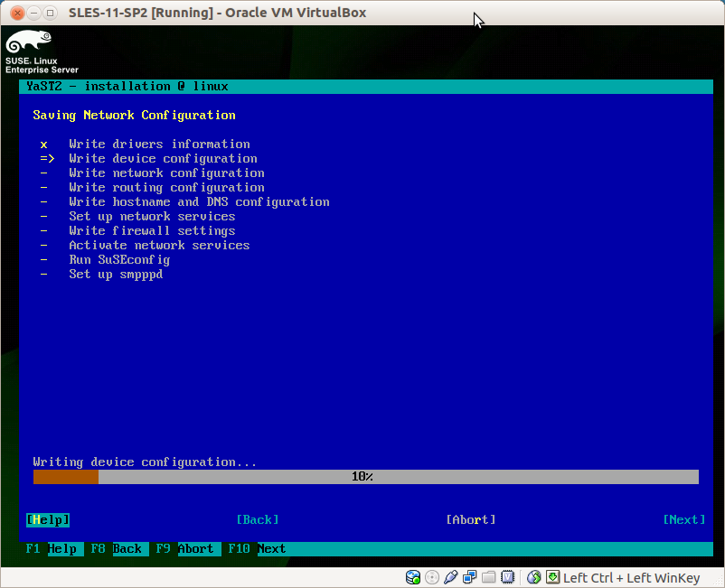Screen dimensions: 725x588
Task: Proceed with the [Next] button
Action: [684, 520]
